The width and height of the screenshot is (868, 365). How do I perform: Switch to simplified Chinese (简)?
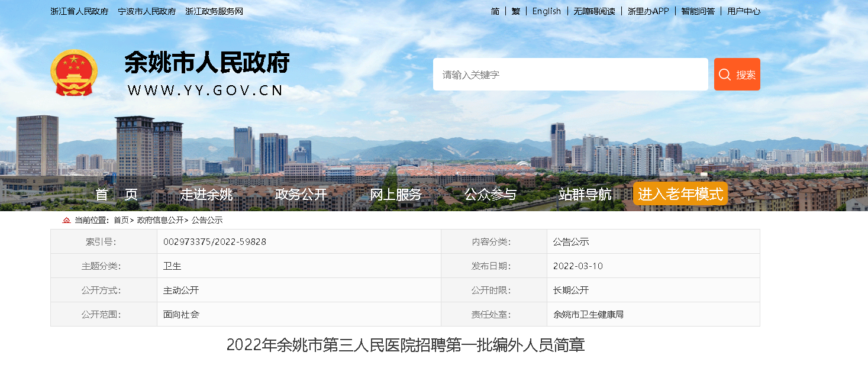[495, 11]
